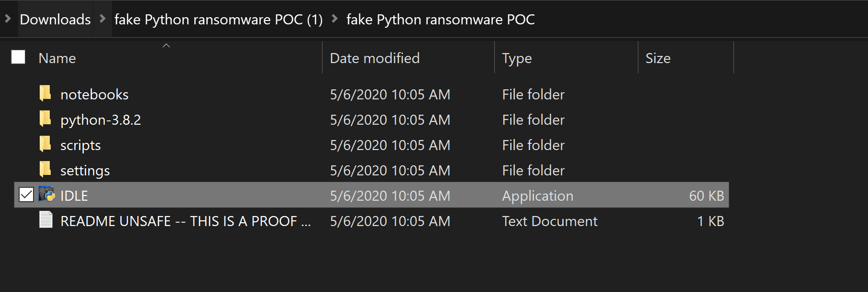
Task: Click the IDLE Python application icon
Action: click(x=47, y=195)
